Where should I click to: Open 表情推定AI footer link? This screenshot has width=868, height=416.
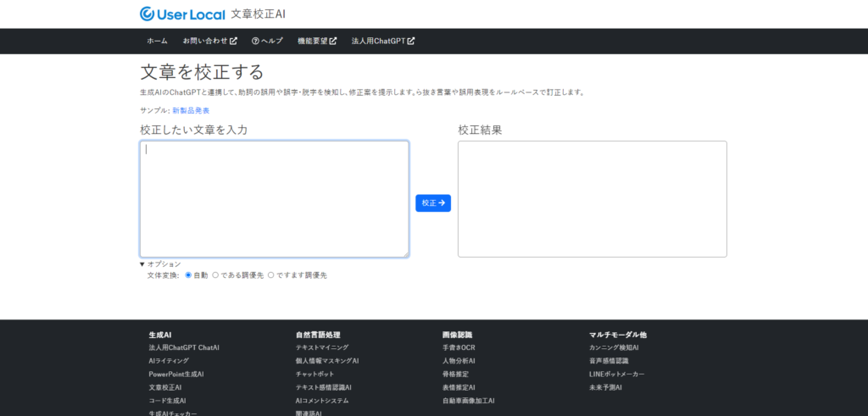click(459, 387)
